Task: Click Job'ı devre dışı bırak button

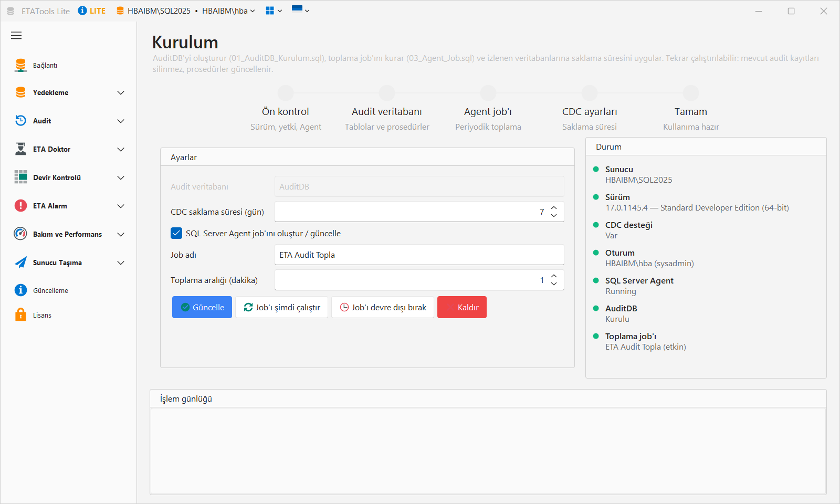Action: click(383, 307)
